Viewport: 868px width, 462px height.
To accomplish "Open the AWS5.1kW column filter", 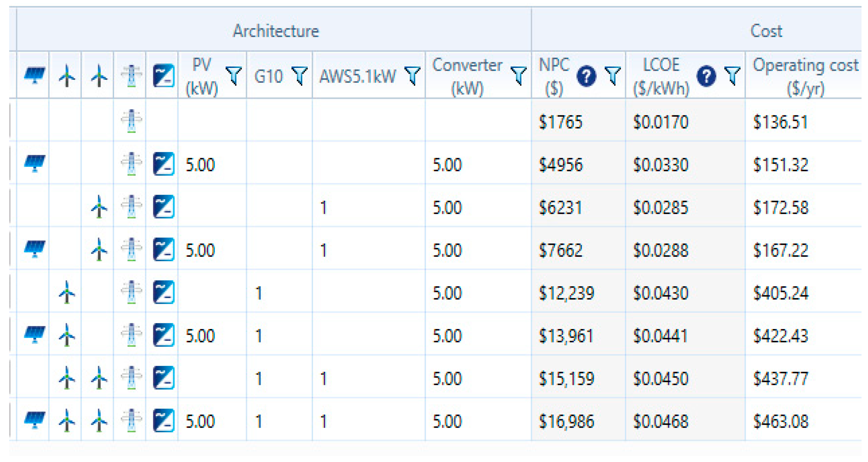I will (412, 75).
